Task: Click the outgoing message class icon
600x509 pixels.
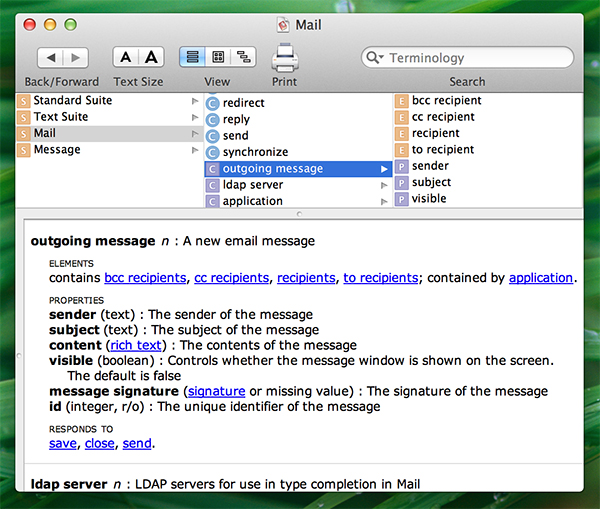Action: click(212, 169)
